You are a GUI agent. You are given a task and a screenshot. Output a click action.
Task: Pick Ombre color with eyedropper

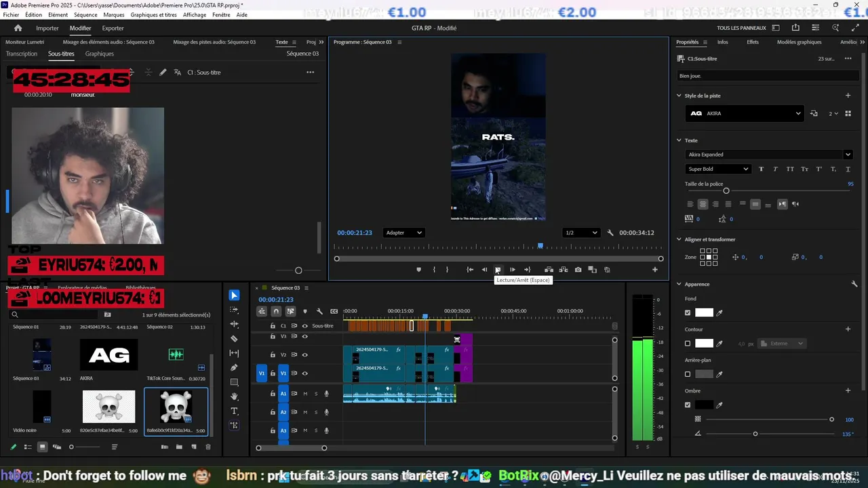click(719, 405)
